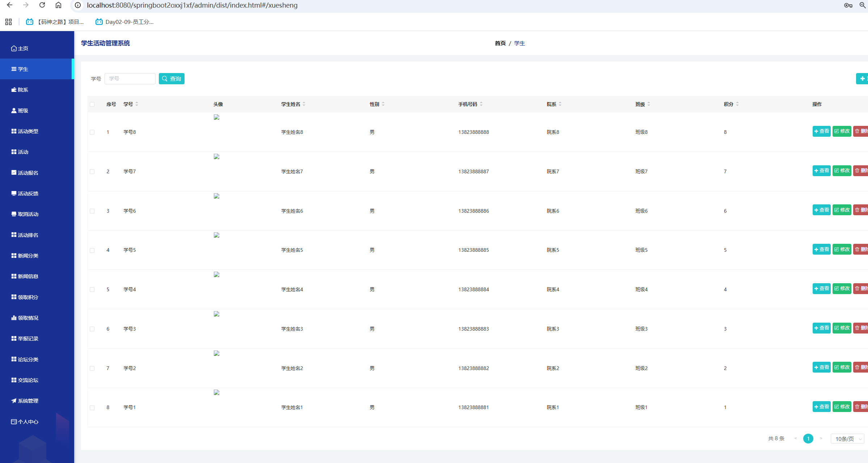Click the broken avatar image in row 1
868x463 pixels.
click(216, 117)
